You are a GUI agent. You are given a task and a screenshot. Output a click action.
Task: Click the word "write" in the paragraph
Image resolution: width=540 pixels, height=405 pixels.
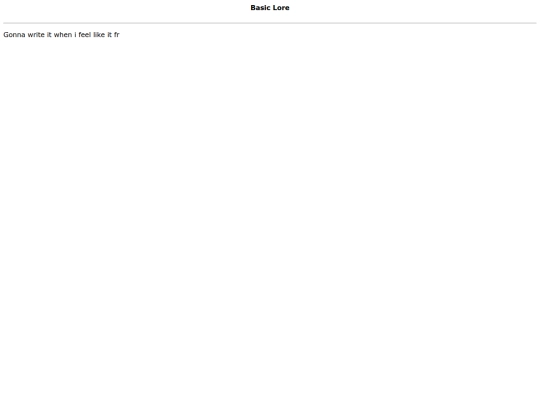click(x=36, y=35)
